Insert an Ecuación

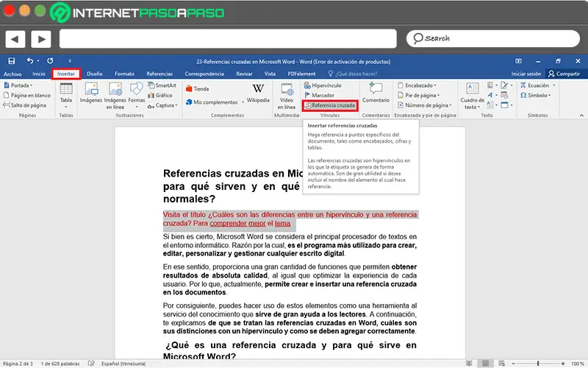[x=535, y=85]
